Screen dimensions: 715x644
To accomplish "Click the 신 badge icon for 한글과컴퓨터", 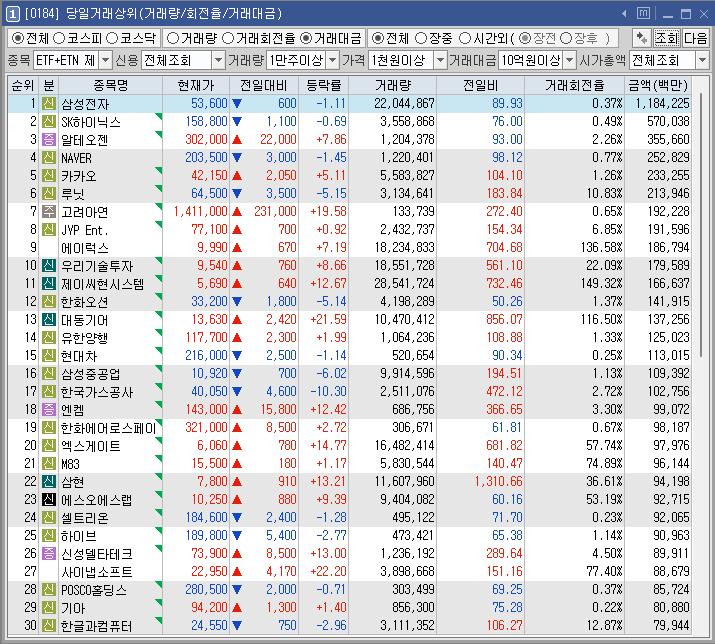I will point(49,626).
